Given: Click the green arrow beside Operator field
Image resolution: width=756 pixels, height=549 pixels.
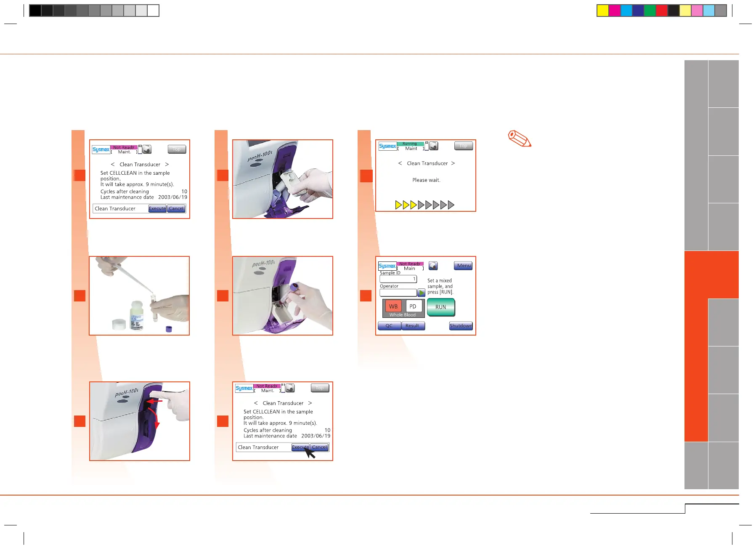Looking at the screenshot, I should pos(421,292).
